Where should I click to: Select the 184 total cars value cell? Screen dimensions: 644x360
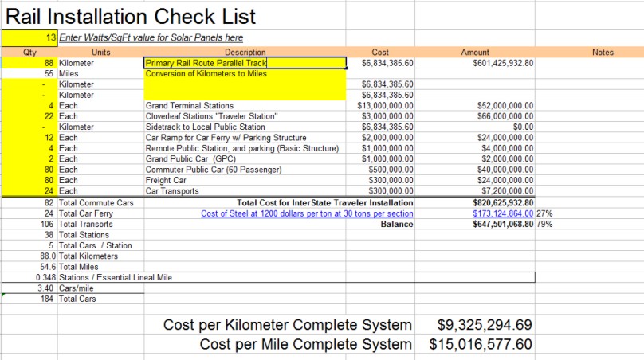(x=29, y=299)
